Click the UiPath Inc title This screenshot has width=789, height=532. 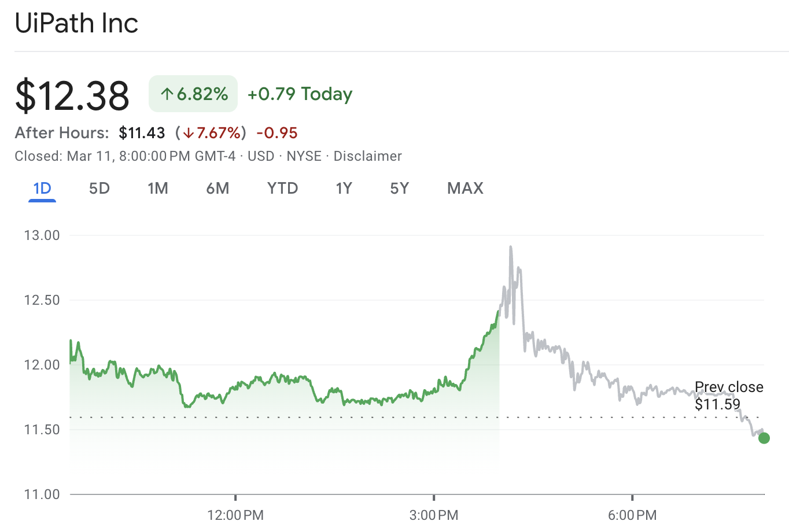(76, 23)
